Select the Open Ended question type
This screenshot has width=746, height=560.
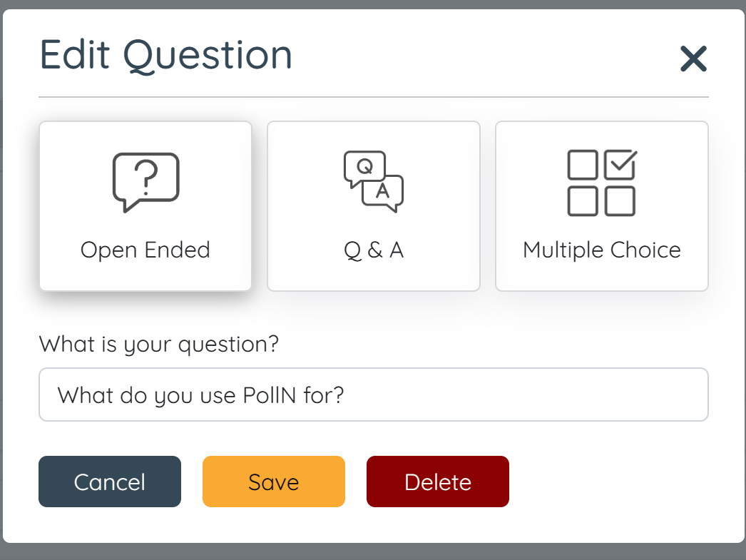145,206
